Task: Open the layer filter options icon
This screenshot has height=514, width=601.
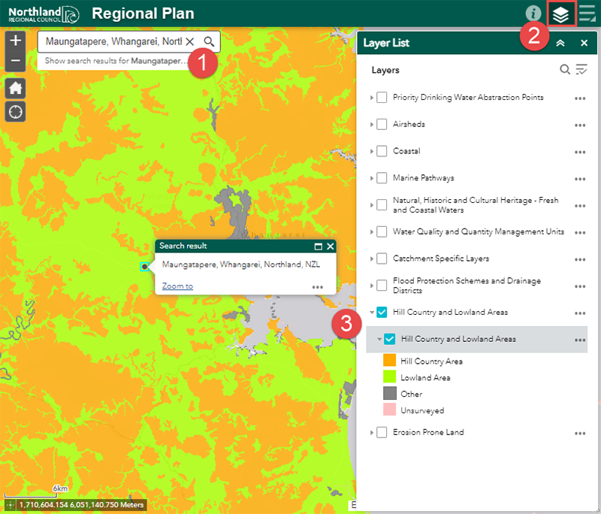Action: [581, 69]
